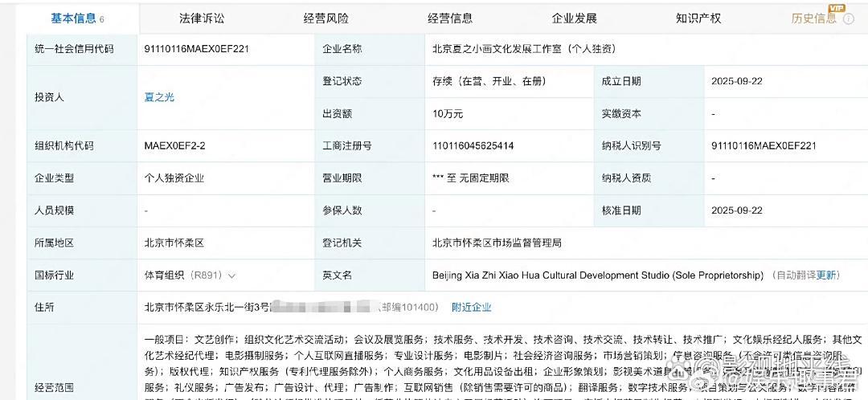Click the 国标行业 row label
This screenshot has width=868, height=400.
pos(54,275)
